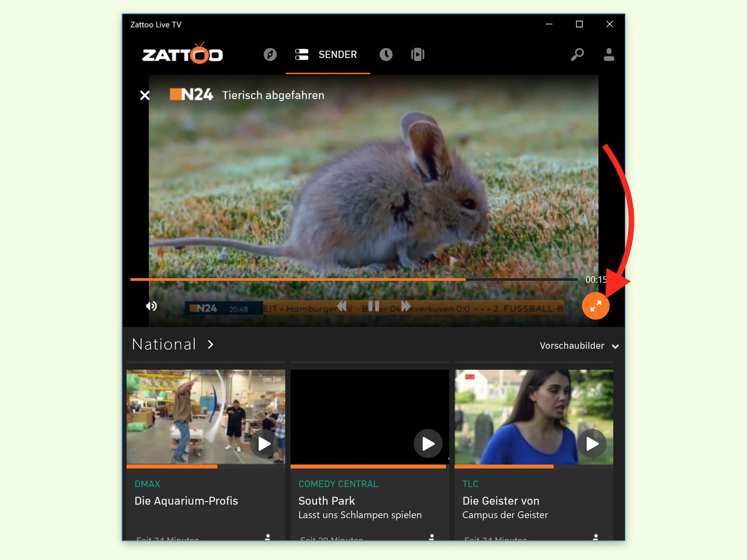Viewport: 747px width, 560px height.
Task: Rewind the playing stream
Action: pos(342,306)
